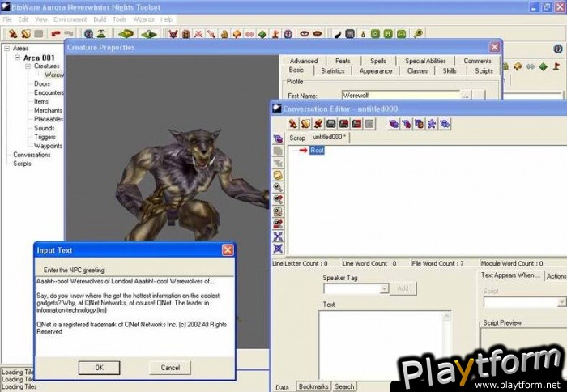Select the Paint Placeables tool icon
567x392 pixels.
coord(237,34)
